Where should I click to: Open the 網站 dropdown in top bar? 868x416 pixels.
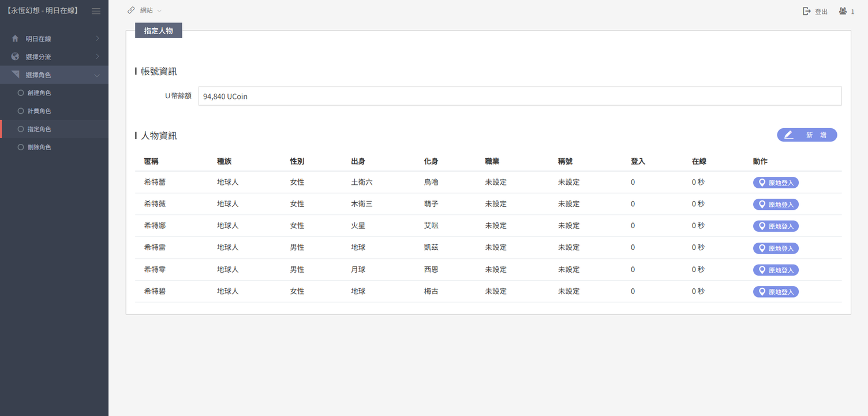coord(159,10)
